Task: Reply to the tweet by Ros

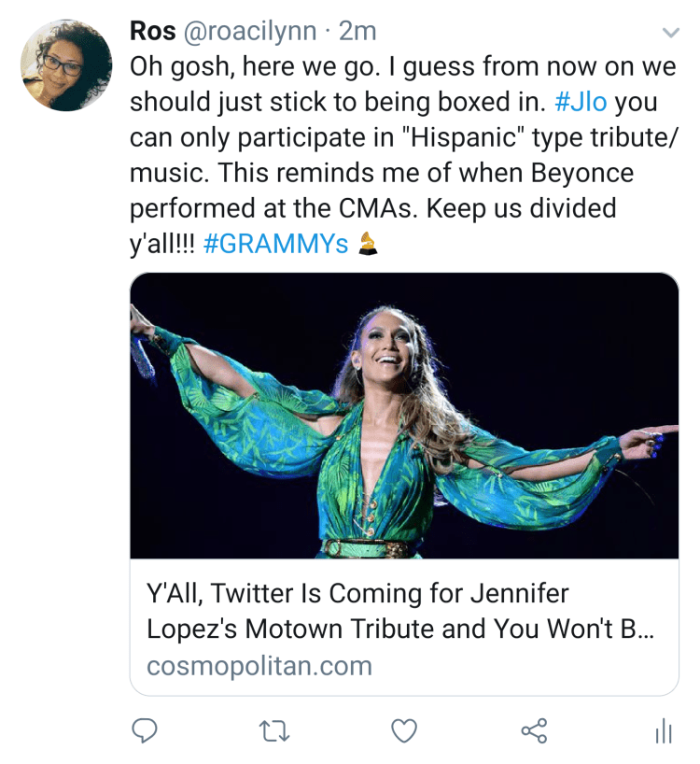Action: click(143, 730)
